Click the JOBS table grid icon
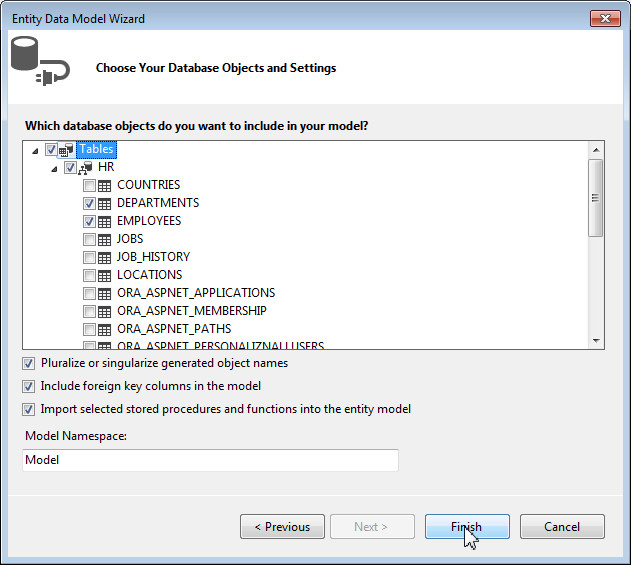631x565 pixels. [105, 239]
